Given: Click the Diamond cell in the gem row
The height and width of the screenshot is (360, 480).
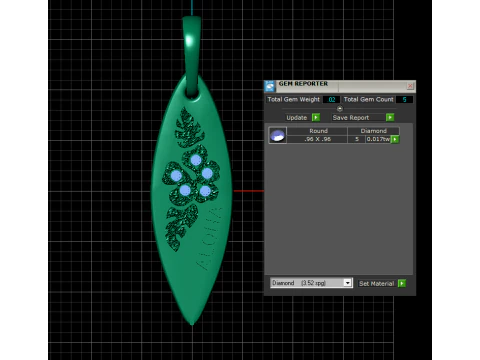Looking at the screenshot, I should [x=373, y=131].
